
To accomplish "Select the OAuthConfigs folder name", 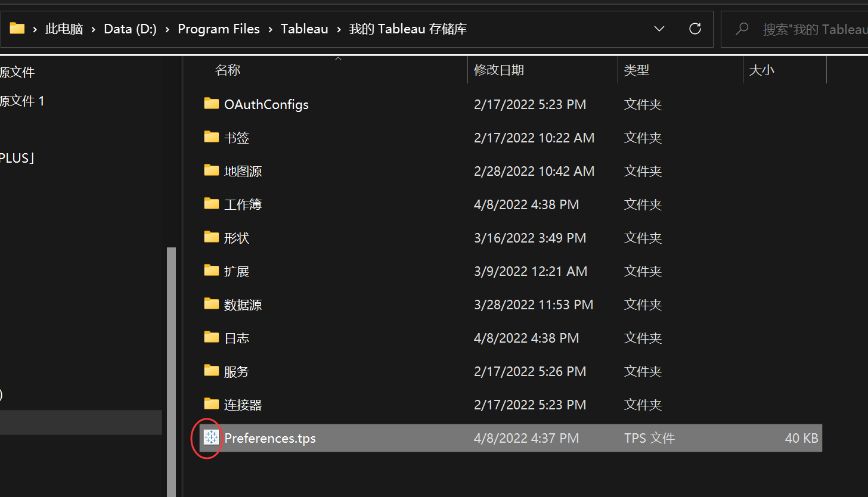I will coord(266,104).
